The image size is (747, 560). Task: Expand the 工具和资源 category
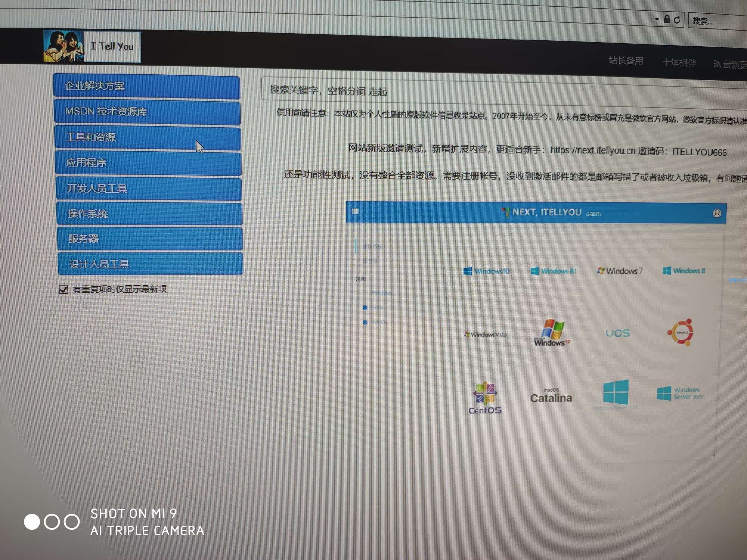(148, 138)
